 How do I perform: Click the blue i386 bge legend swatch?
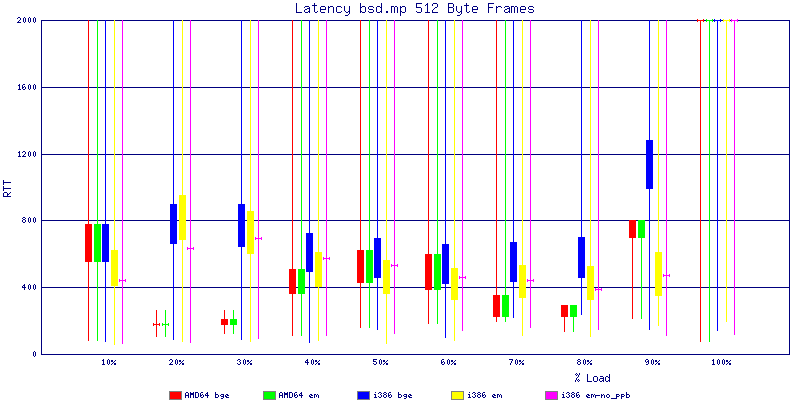click(364, 395)
